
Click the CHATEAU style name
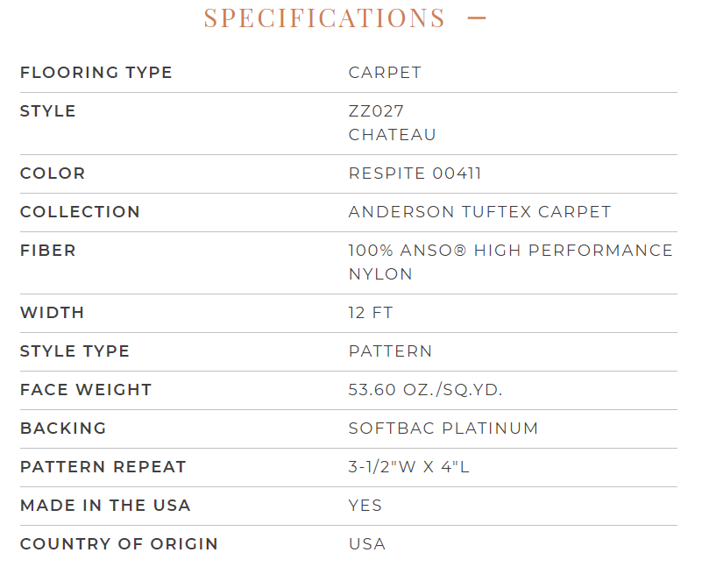[392, 135]
